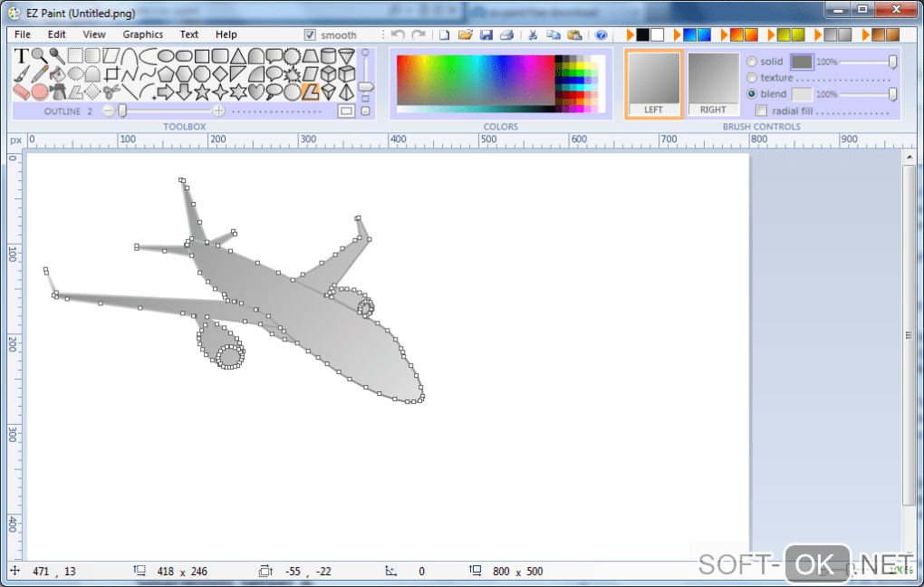
Task: Click the undo arrow icon
Action: click(x=399, y=34)
